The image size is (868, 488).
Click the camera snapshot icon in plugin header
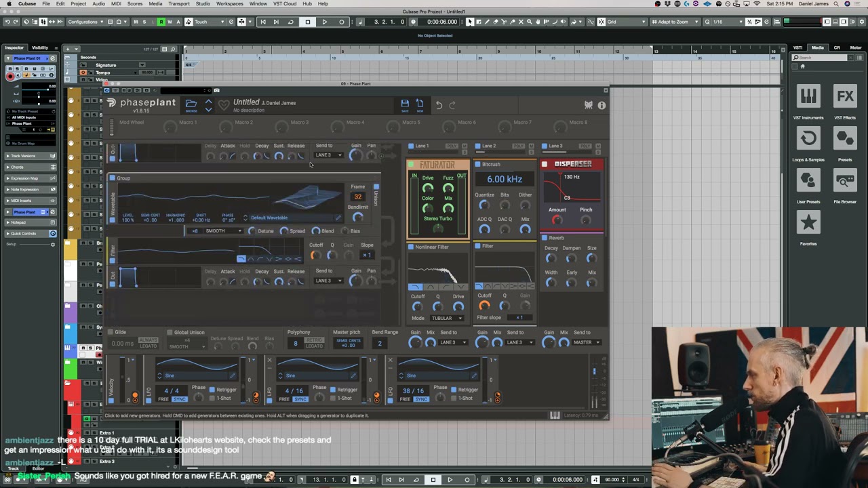click(x=216, y=90)
